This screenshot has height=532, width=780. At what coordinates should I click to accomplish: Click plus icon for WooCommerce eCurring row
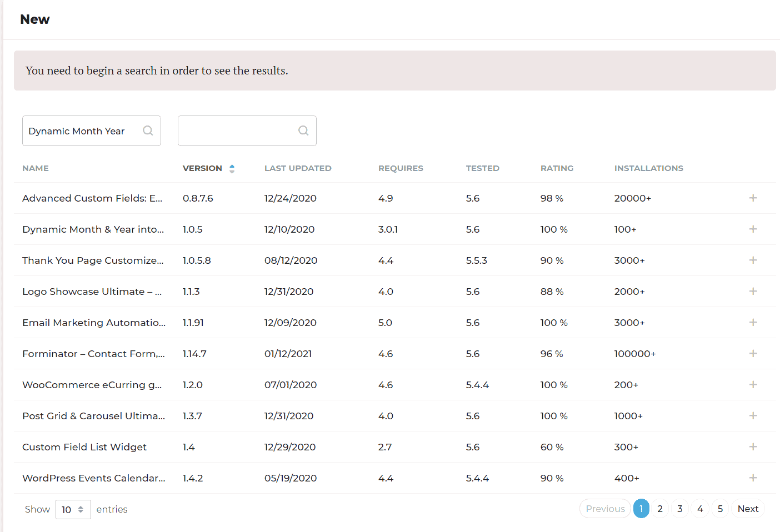tap(753, 385)
